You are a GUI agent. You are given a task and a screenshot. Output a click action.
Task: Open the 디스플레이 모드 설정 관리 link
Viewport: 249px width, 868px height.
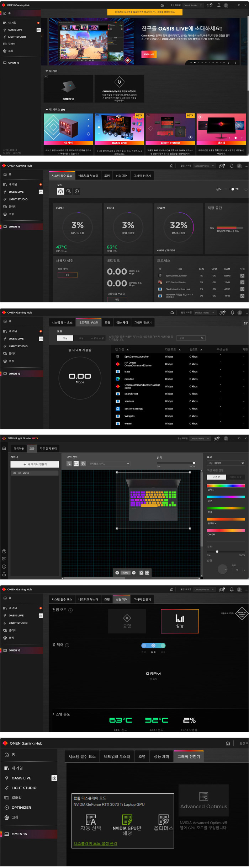[95, 843]
